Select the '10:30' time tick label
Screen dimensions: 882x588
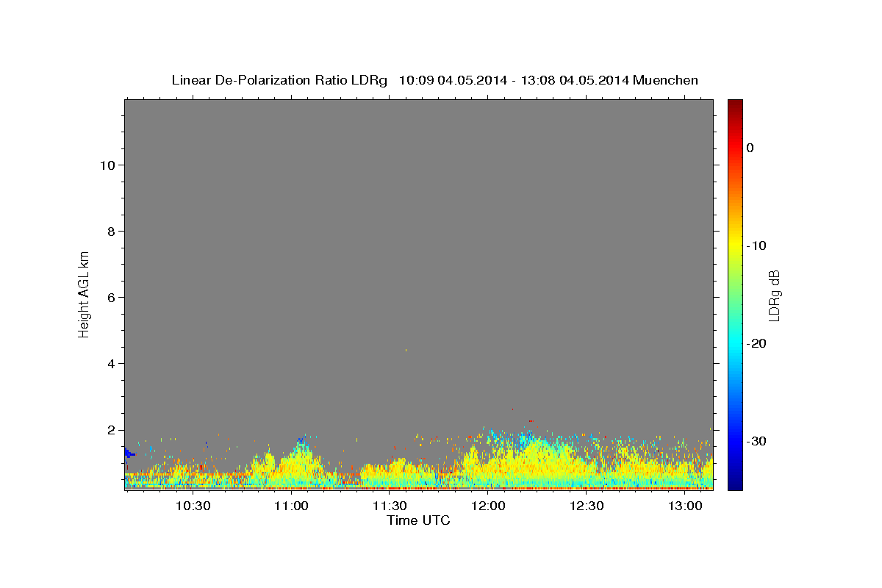[x=193, y=506]
